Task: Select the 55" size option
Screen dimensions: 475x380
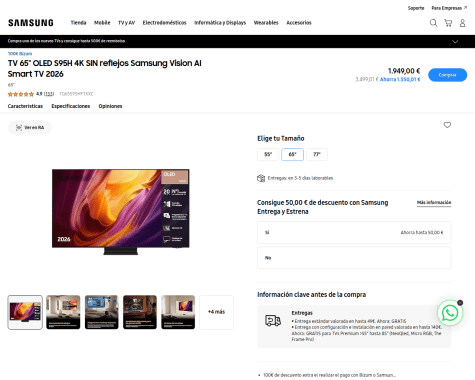Action: [268, 154]
